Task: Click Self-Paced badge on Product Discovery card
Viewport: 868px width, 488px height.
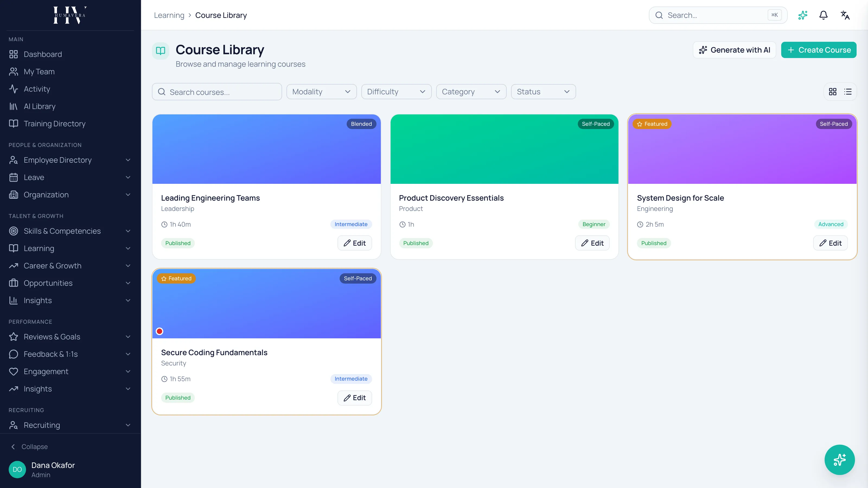Action: tap(596, 124)
